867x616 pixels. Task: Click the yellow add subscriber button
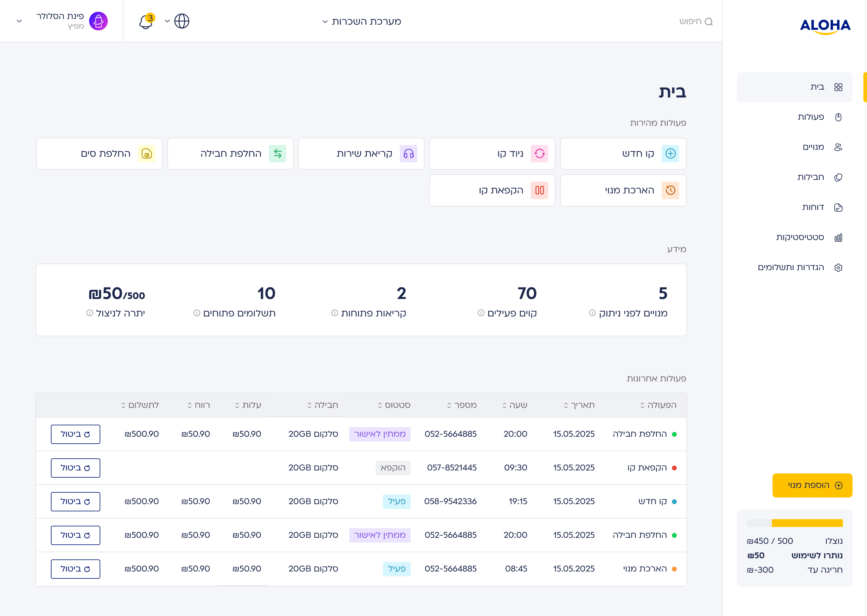point(812,485)
